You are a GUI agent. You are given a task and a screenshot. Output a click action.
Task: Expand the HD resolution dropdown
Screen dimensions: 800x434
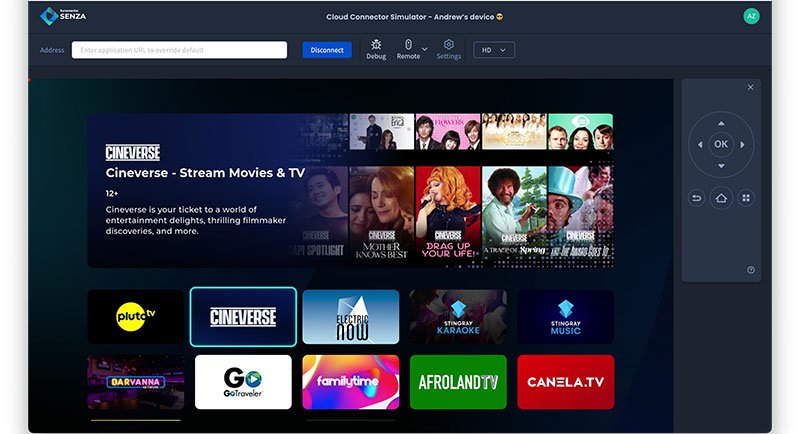[492, 50]
